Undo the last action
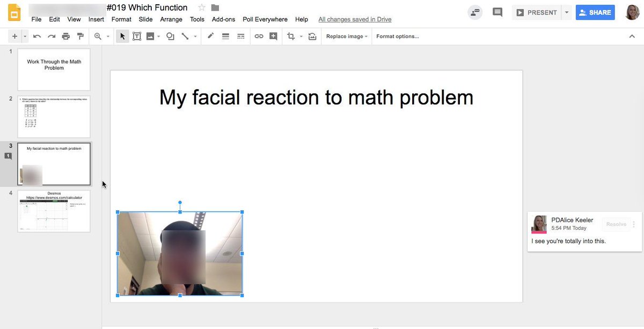Image resolution: width=644 pixels, height=329 pixels. (37, 36)
